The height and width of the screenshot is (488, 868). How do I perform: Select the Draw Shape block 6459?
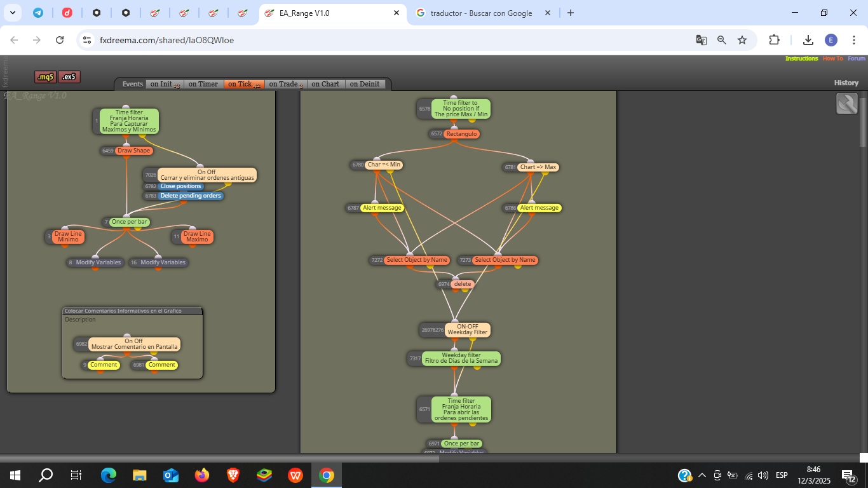tap(133, 151)
